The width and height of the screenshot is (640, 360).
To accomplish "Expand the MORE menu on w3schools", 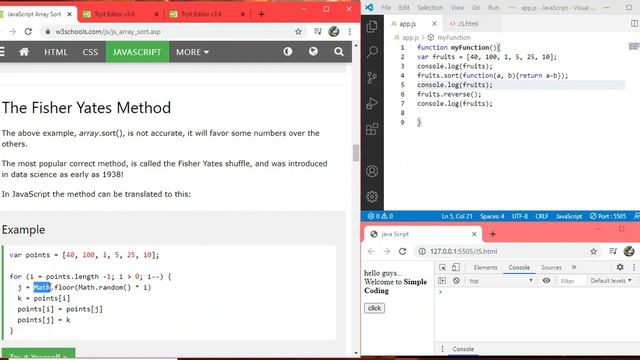I will [192, 52].
